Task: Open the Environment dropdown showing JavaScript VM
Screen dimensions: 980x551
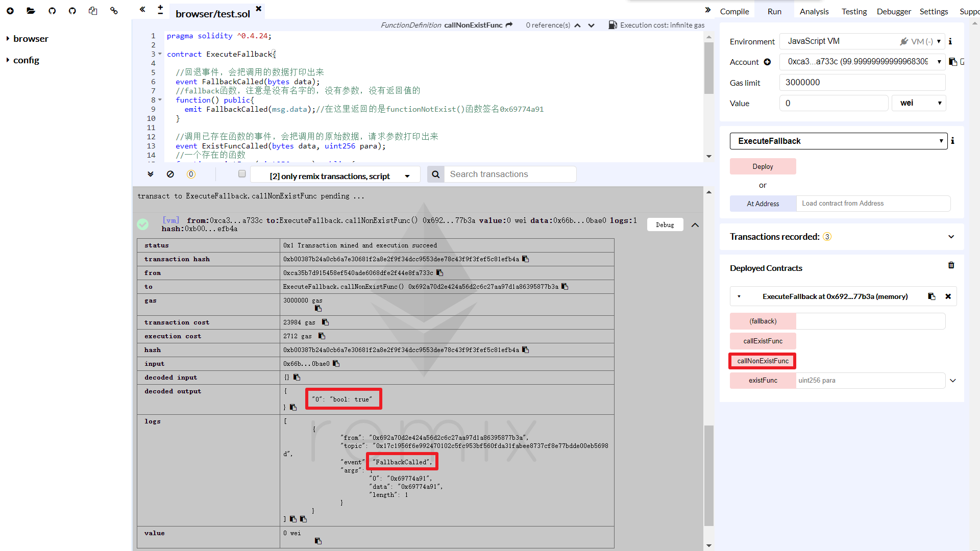Action: tap(862, 41)
